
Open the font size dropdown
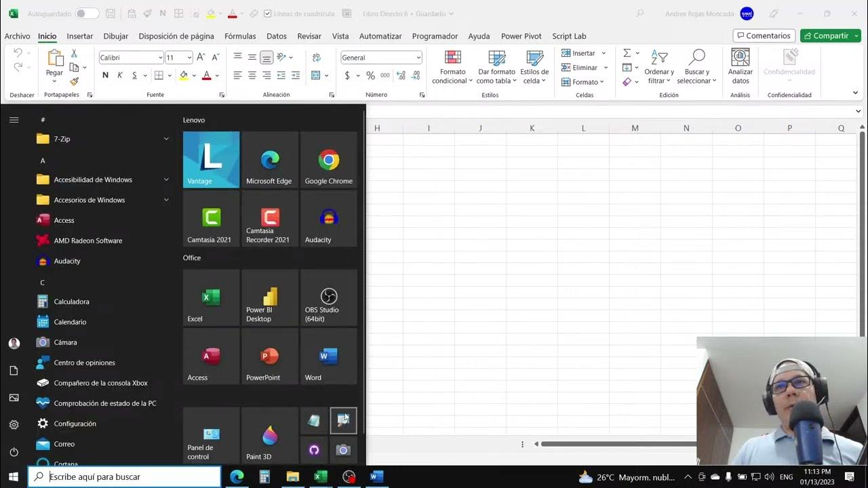tap(189, 58)
